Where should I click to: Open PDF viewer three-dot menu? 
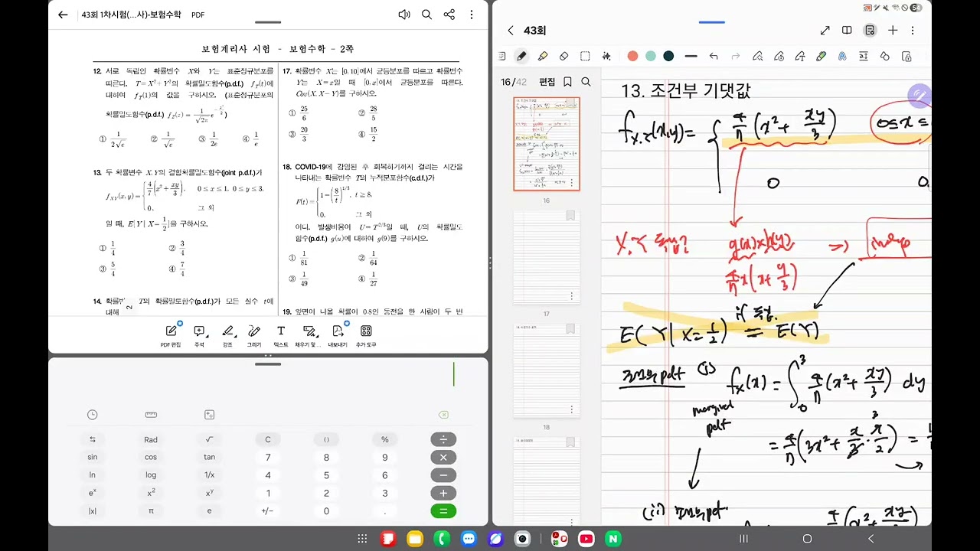coord(471,15)
